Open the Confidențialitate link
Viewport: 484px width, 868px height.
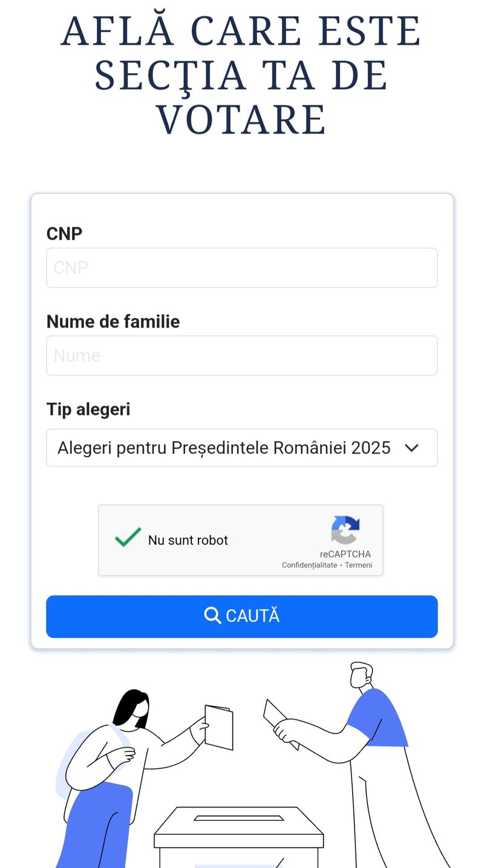[x=309, y=565]
